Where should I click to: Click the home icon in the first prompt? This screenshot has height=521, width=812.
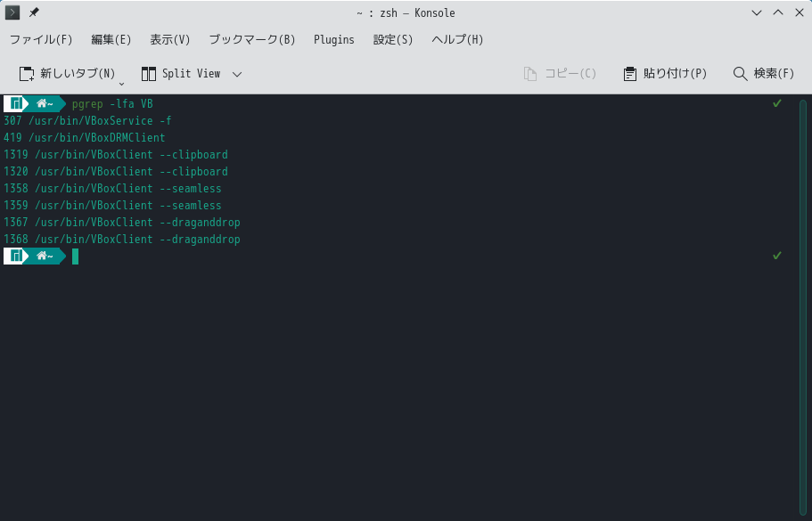(x=41, y=104)
